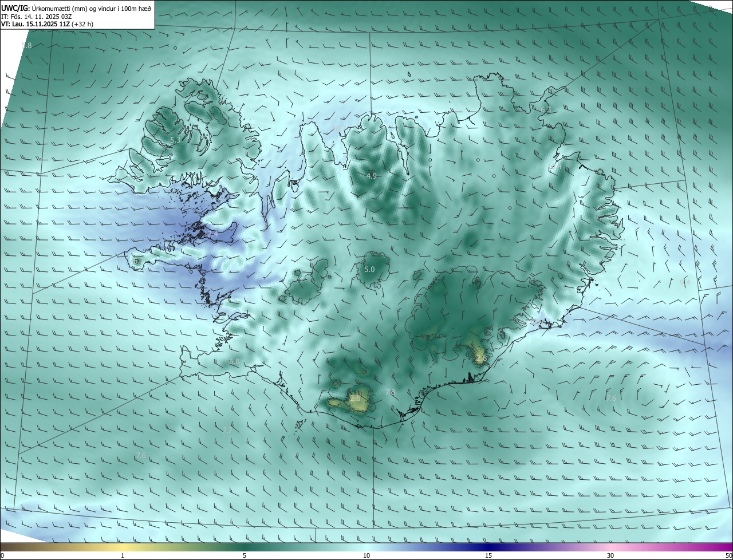Click the 5.3 value over the Westfjords
This screenshot has width=733, height=560.
pos(176,140)
